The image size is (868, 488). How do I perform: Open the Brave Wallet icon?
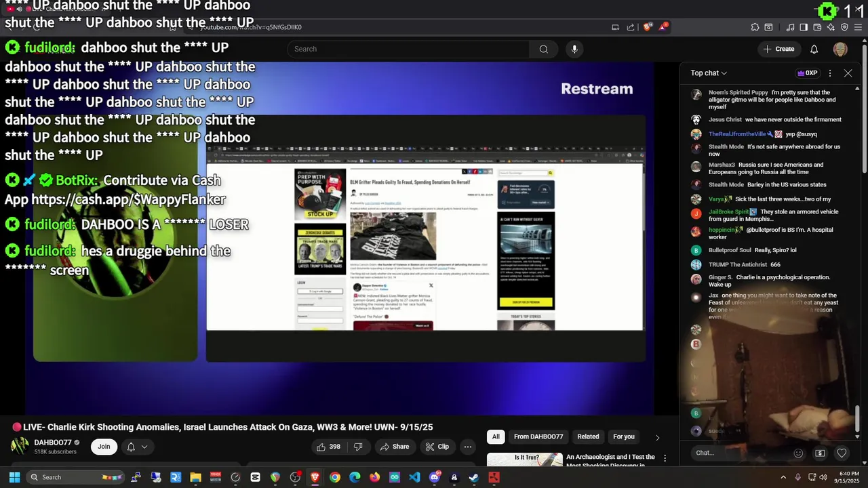coord(817,27)
